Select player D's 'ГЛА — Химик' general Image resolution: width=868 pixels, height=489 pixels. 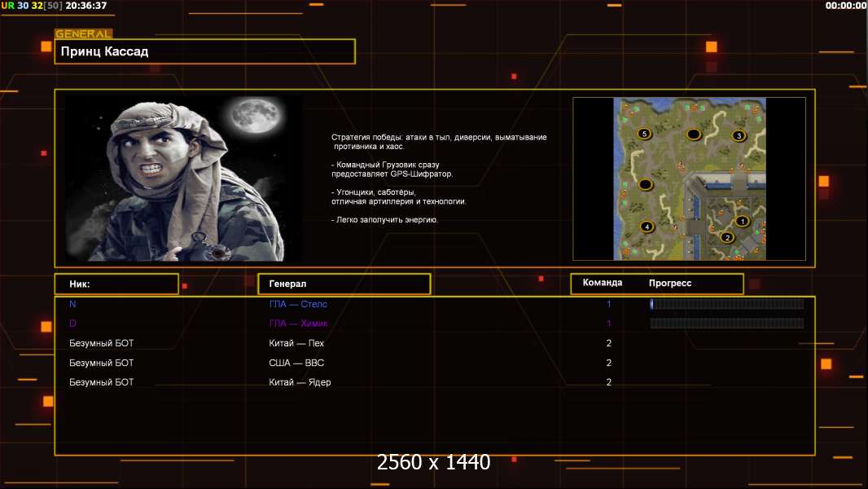pyautogui.click(x=298, y=324)
